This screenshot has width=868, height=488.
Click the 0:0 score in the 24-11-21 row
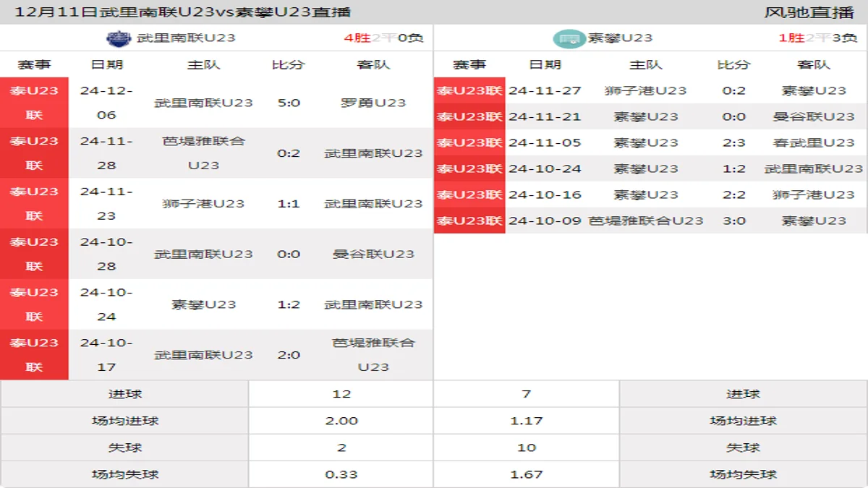(x=733, y=116)
